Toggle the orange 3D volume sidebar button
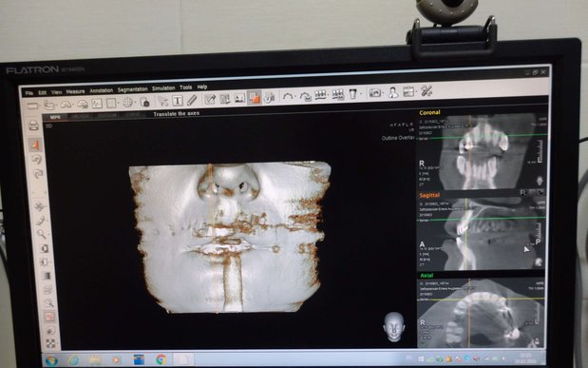The width and height of the screenshot is (588, 368). 35,145
